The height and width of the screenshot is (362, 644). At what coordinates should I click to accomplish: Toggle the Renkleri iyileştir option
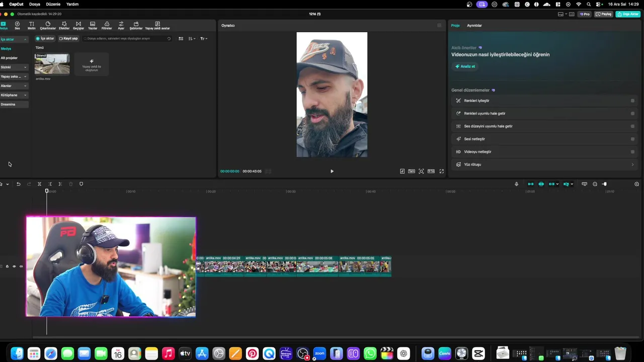[632, 101]
